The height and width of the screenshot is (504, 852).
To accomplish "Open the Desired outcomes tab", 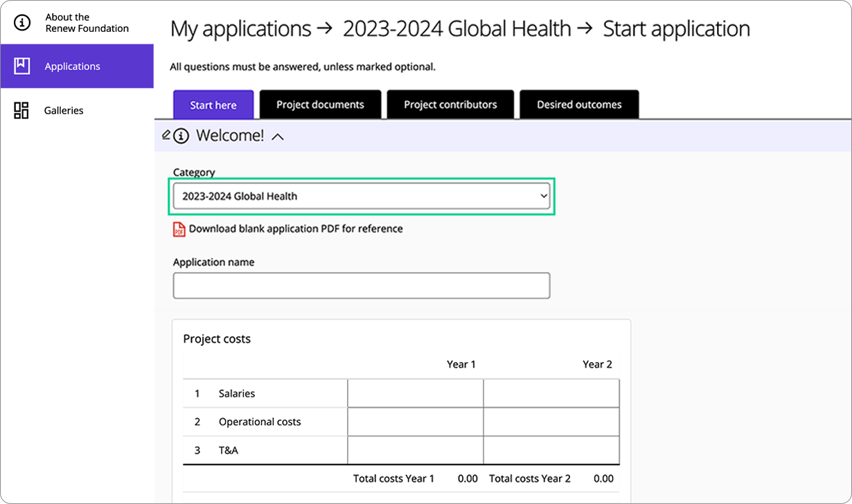I will click(579, 104).
